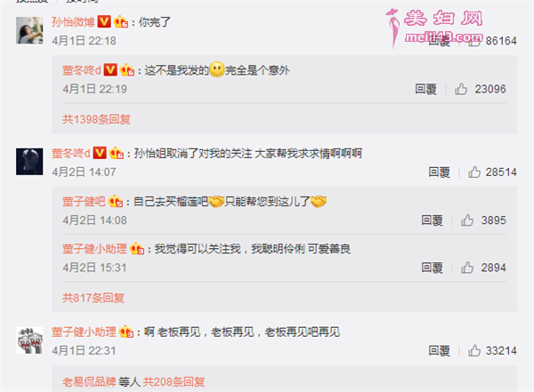Click thumbs-up on reply with 23096 likes

point(461,89)
